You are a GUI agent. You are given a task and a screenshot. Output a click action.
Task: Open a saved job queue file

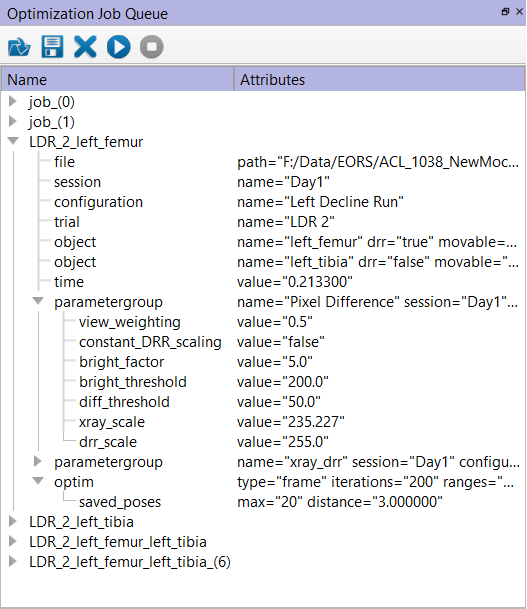tap(19, 47)
